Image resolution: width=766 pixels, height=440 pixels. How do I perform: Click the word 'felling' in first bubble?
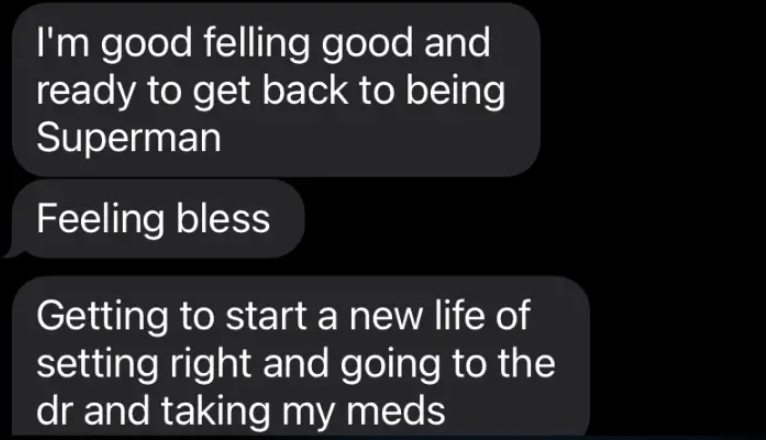[257, 45]
